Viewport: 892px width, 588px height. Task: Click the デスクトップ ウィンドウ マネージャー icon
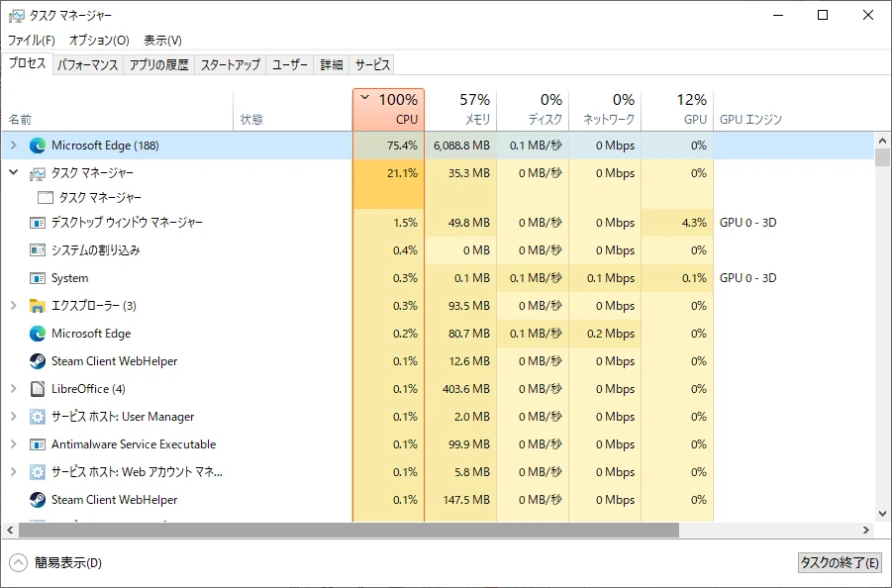[38, 223]
